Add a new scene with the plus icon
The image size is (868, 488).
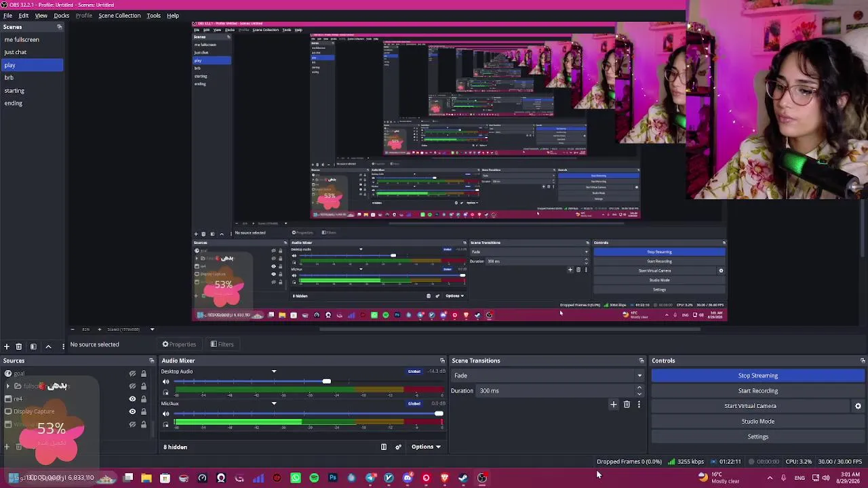coord(6,346)
